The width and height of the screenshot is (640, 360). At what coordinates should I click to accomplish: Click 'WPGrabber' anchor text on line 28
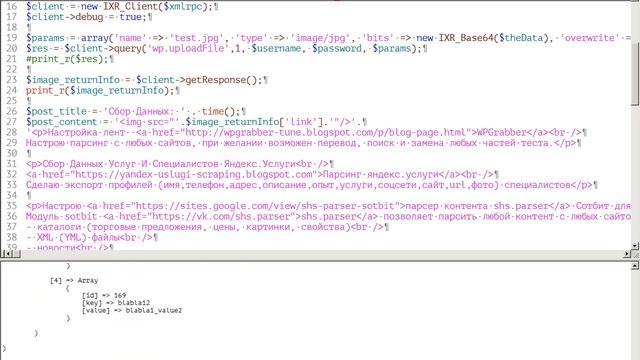click(x=501, y=133)
